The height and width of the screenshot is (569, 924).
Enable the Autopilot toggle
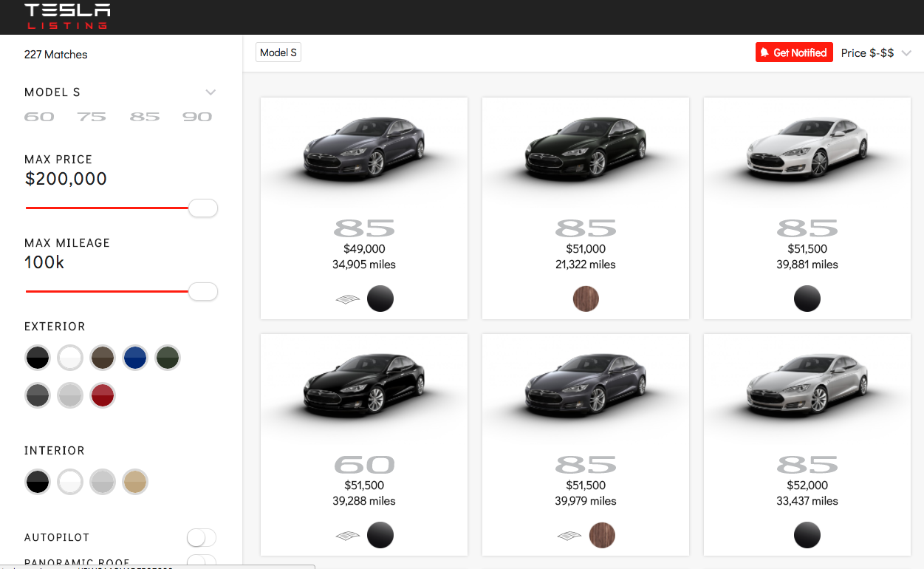point(201,537)
